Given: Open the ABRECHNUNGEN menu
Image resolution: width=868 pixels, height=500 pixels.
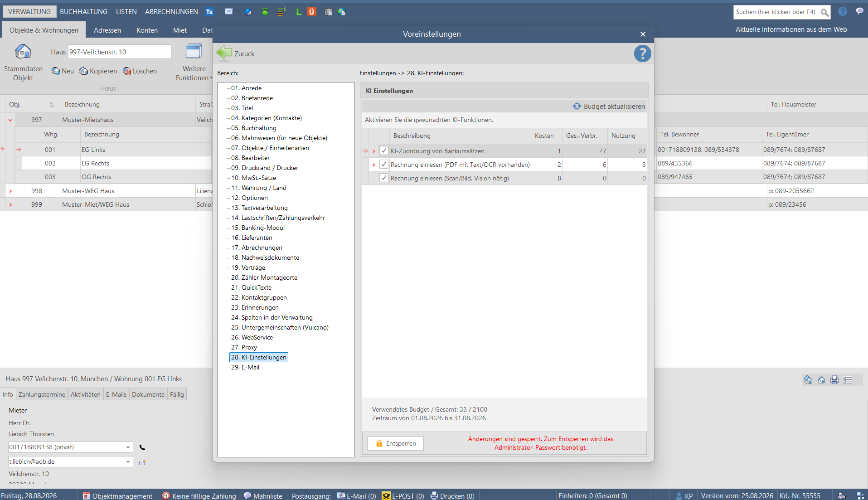Looking at the screenshot, I should pos(171,11).
